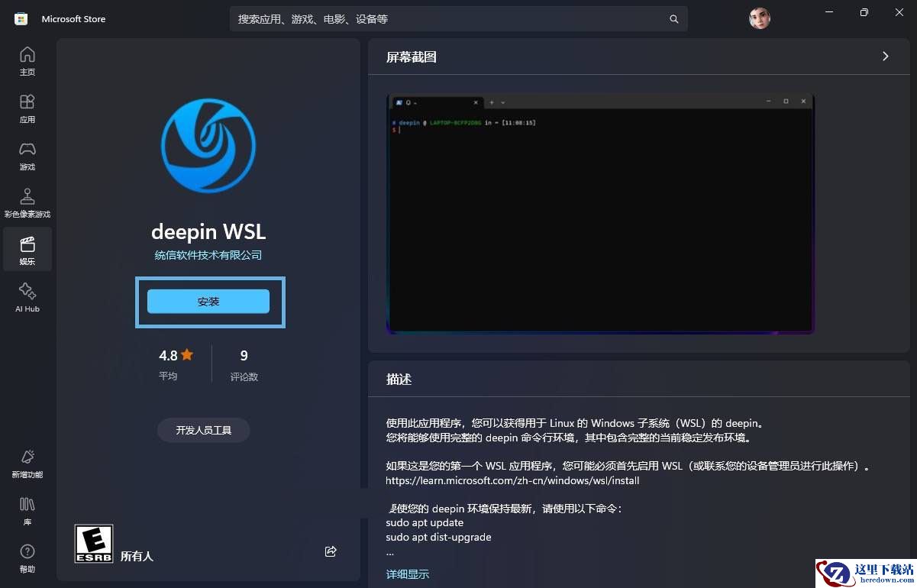Click the deepin WSL app logo

click(x=208, y=145)
